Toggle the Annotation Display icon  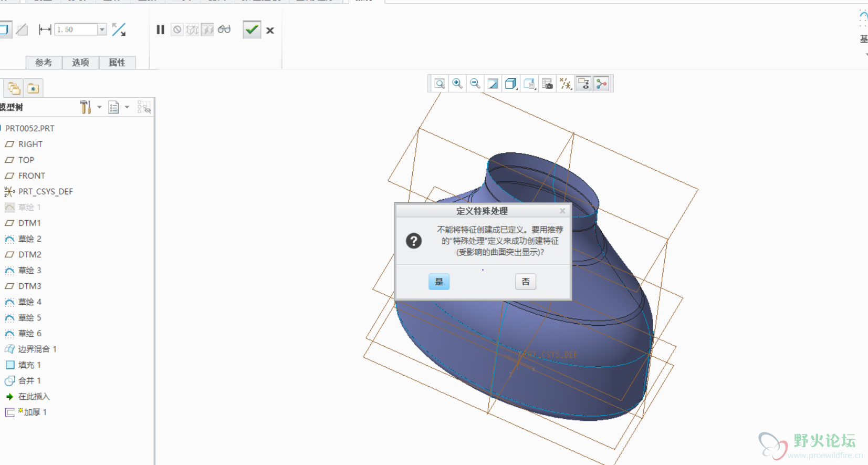(x=583, y=84)
